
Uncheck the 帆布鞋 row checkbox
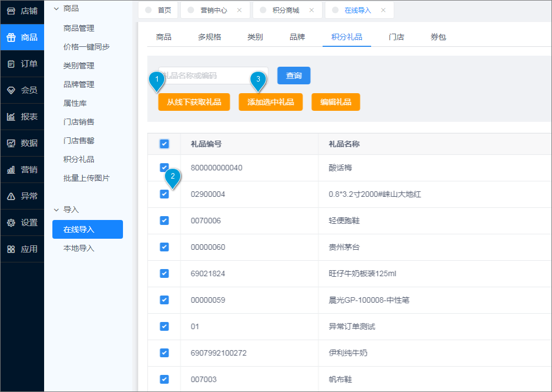[164, 379]
